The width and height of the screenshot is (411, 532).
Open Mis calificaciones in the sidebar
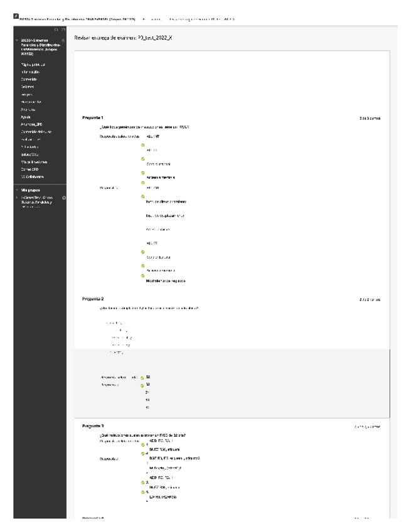click(x=34, y=162)
